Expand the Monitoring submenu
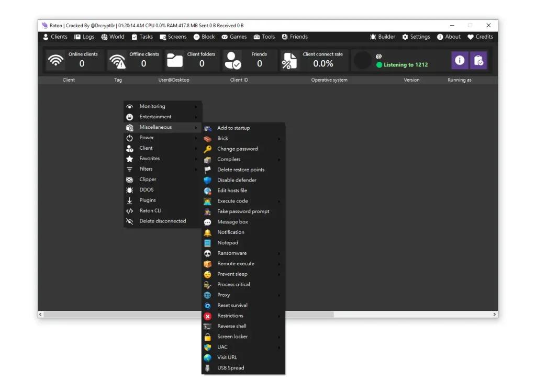536x392 pixels. pyautogui.click(x=152, y=106)
